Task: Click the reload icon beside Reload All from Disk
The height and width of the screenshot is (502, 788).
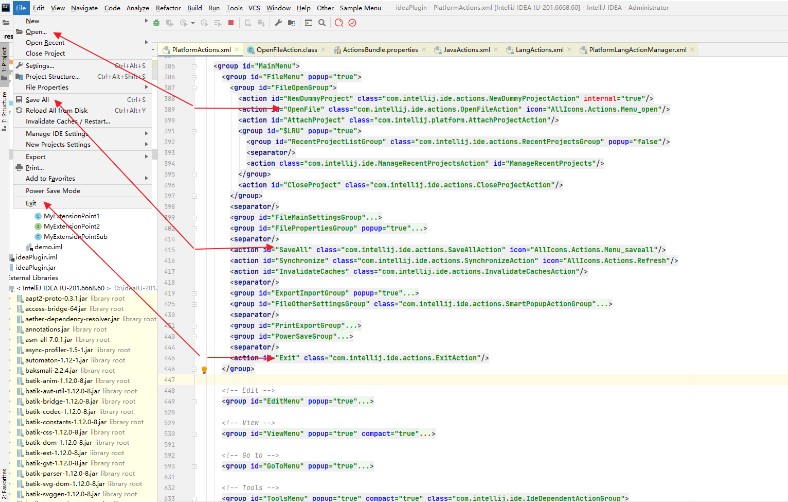Action: pyautogui.click(x=19, y=110)
